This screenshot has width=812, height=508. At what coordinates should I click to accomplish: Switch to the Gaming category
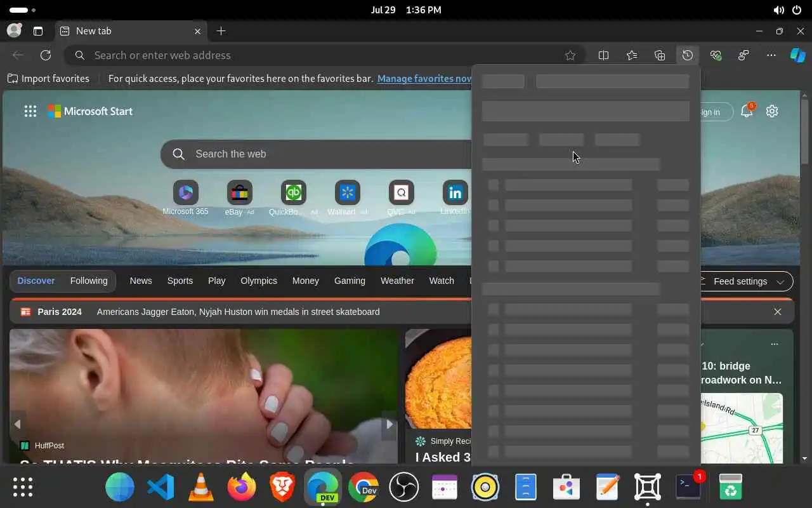pos(350,281)
